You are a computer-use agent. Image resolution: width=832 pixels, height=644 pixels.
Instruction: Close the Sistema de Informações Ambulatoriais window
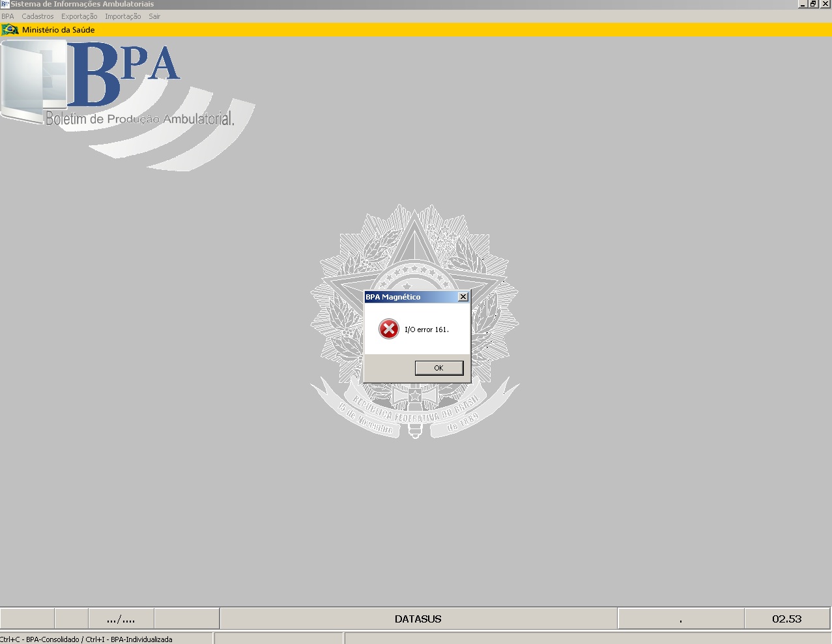[x=825, y=4]
